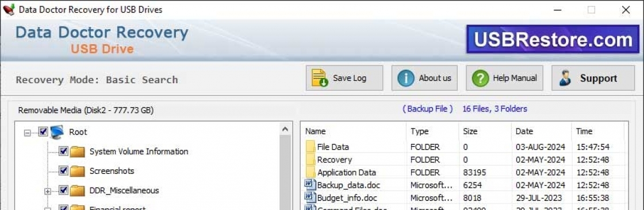Click the date 03-AUG-2024
The image size is (644, 210).
[540, 147]
